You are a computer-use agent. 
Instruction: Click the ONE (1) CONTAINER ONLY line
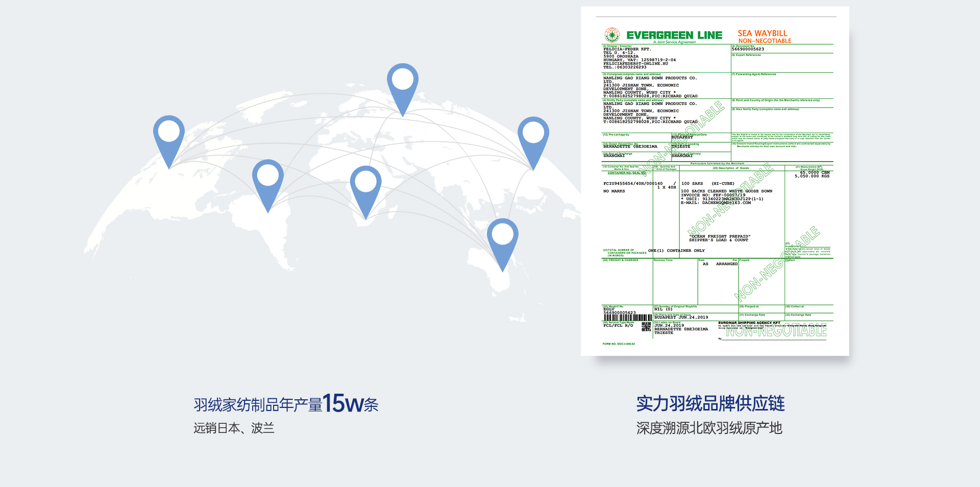point(676,251)
